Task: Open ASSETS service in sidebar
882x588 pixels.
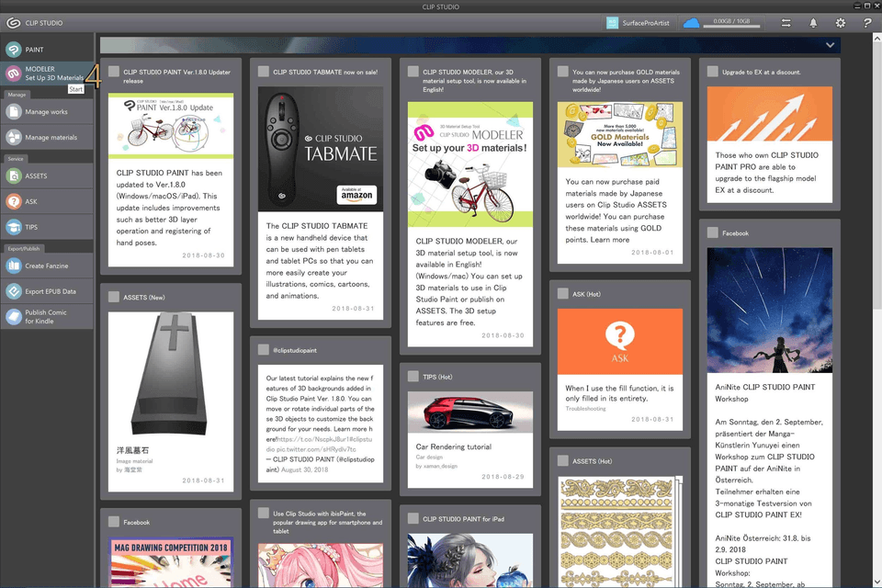Action: coord(47,176)
